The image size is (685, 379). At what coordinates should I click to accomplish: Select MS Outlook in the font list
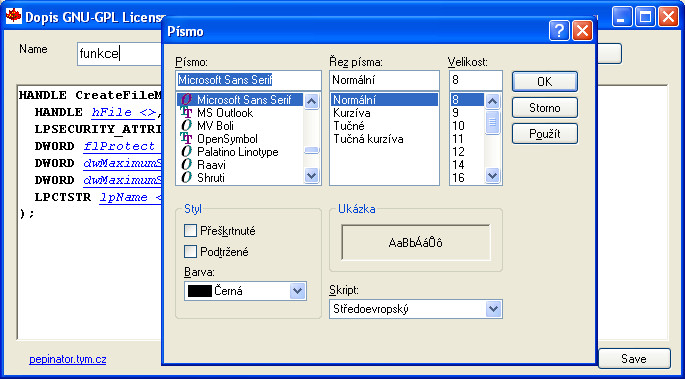click(x=240, y=113)
